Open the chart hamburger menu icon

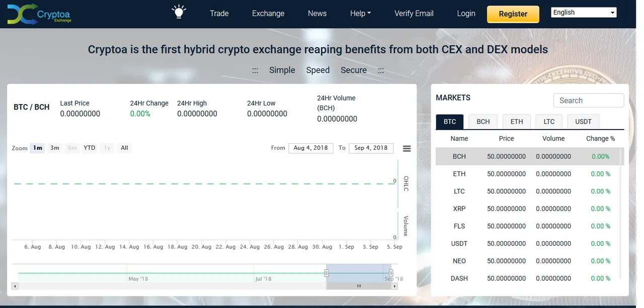tap(407, 148)
